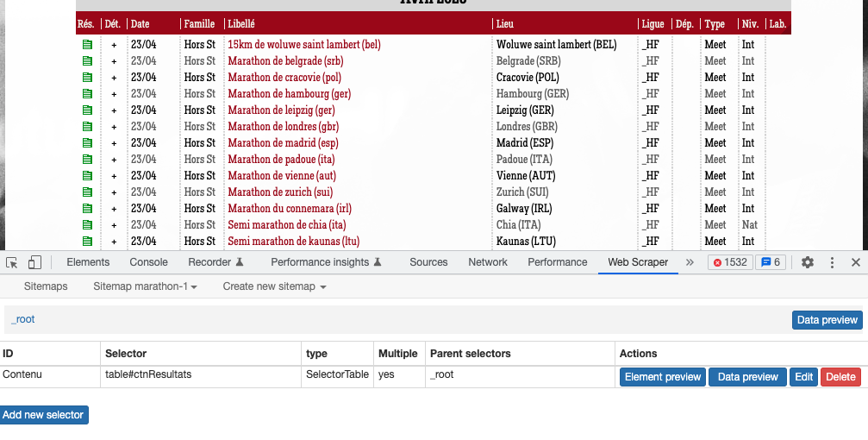This screenshot has height=440, width=868.
Task: Click the _root breadcrumb link
Action: (x=23, y=319)
